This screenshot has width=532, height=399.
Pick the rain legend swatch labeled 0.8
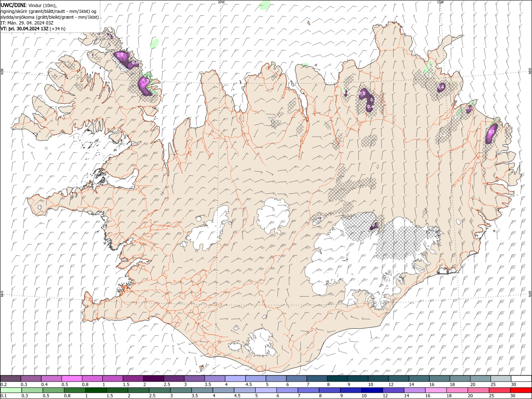tap(74, 390)
